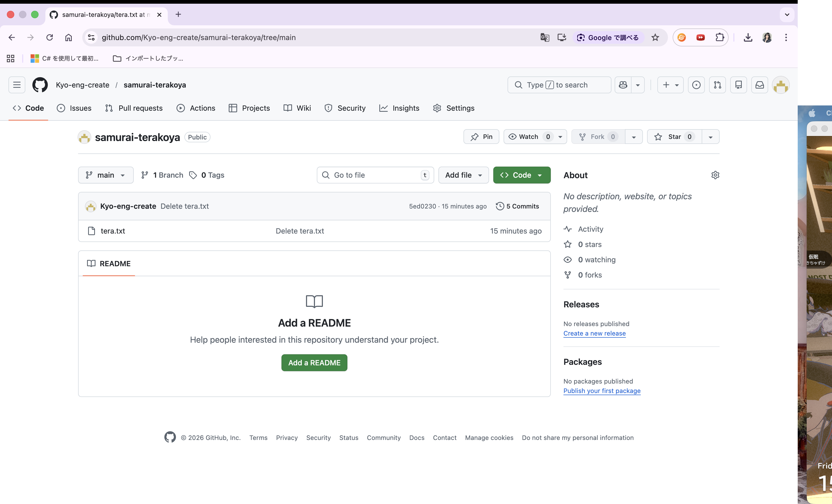Open commit hash 5ed0230
The height and width of the screenshot is (504, 832).
(422, 206)
